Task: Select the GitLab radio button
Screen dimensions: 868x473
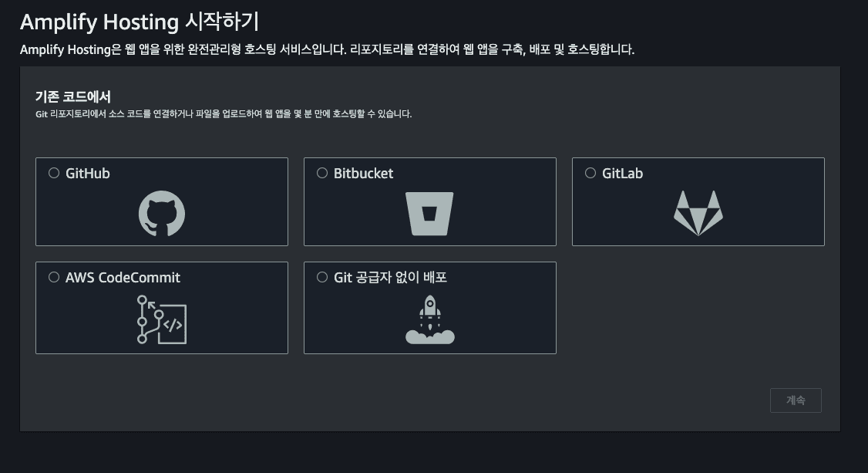Action: [590, 173]
